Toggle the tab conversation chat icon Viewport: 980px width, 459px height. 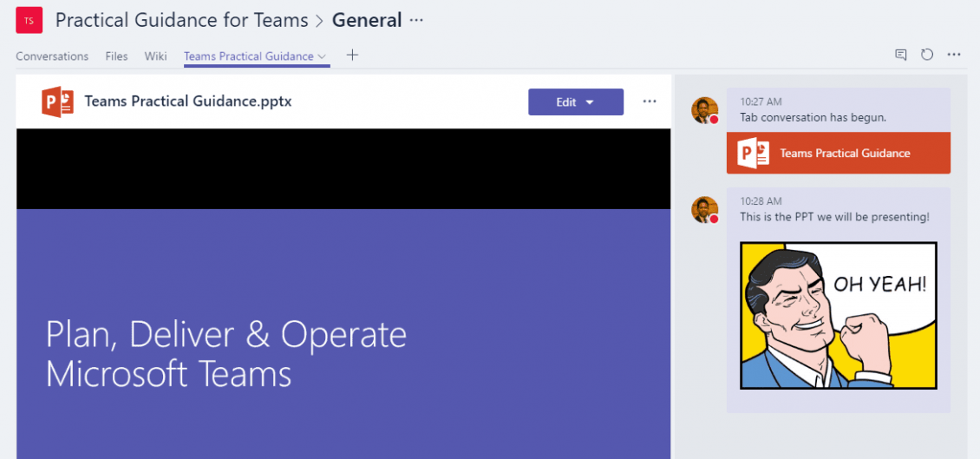click(900, 55)
